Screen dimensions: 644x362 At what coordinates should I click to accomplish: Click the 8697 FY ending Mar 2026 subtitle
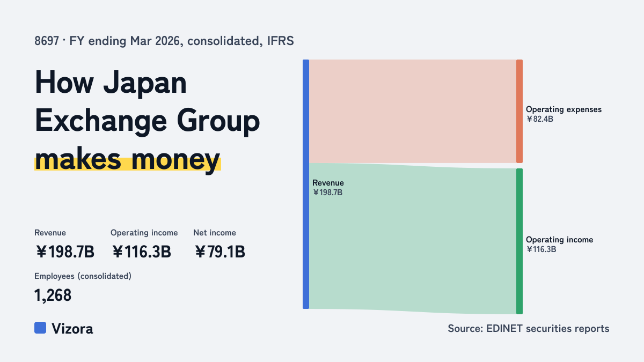click(164, 41)
